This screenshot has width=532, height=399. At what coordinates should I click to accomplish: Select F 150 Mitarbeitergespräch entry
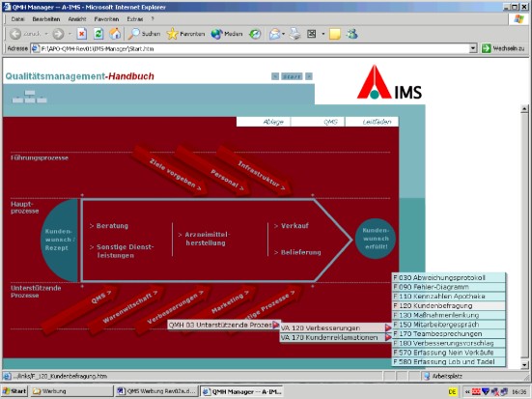pos(449,325)
